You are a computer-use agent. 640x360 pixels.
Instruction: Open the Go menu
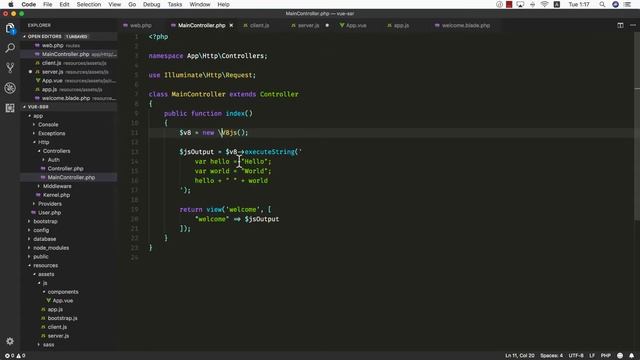tap(132, 4)
